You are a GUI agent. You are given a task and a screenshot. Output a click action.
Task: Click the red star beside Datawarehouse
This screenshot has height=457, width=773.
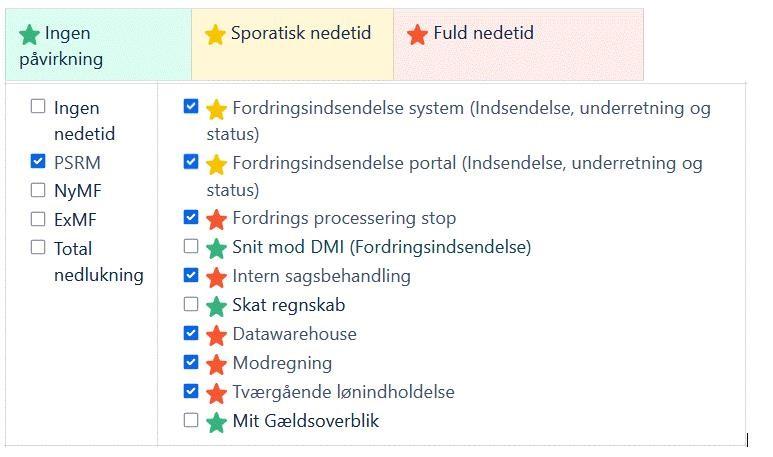pyautogui.click(x=216, y=335)
